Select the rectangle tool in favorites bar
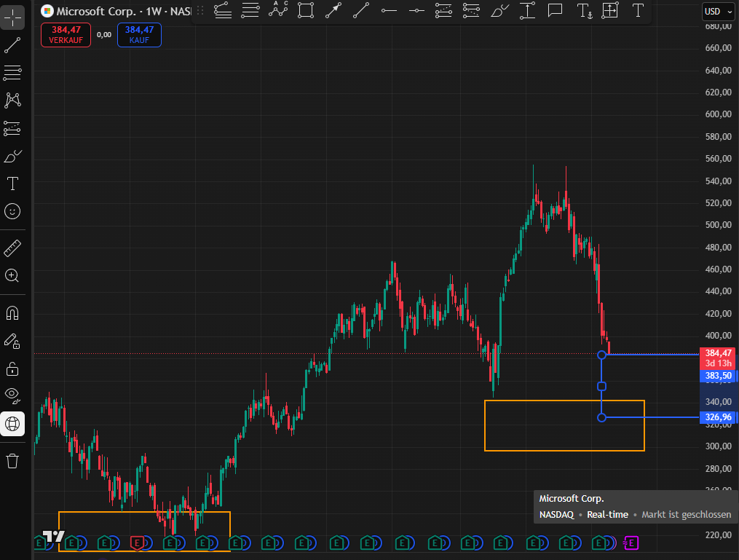This screenshot has height=560, width=739. 306,10
